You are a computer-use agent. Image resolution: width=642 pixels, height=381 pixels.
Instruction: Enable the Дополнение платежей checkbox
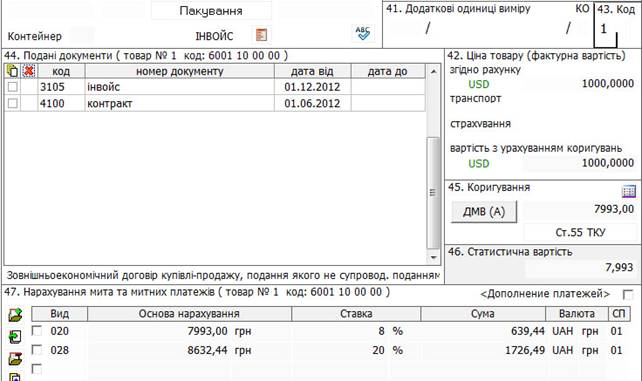point(628,294)
